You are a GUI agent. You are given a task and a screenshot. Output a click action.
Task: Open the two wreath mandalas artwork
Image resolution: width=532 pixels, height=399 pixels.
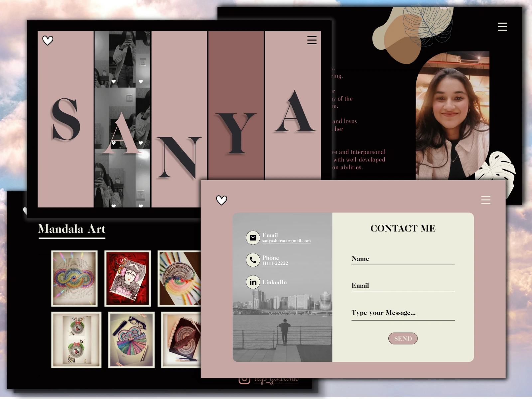click(76, 340)
